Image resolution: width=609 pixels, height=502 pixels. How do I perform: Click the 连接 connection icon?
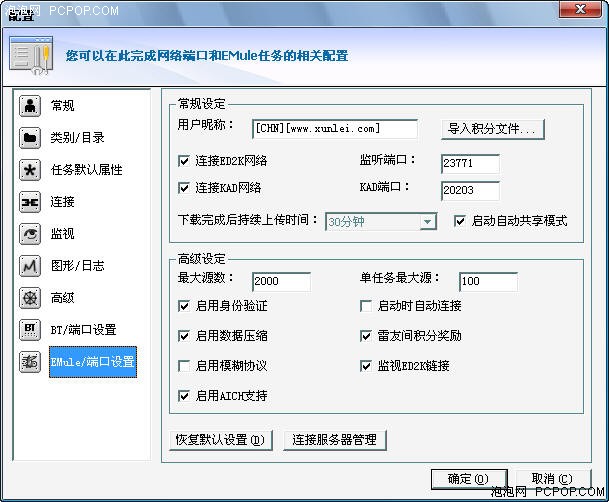(30, 202)
